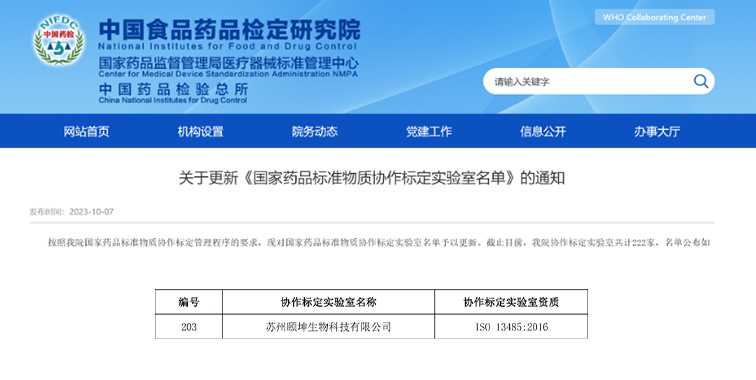The width and height of the screenshot is (756, 380).
Task: Click the notice body paragraph text
Action: click(378, 243)
